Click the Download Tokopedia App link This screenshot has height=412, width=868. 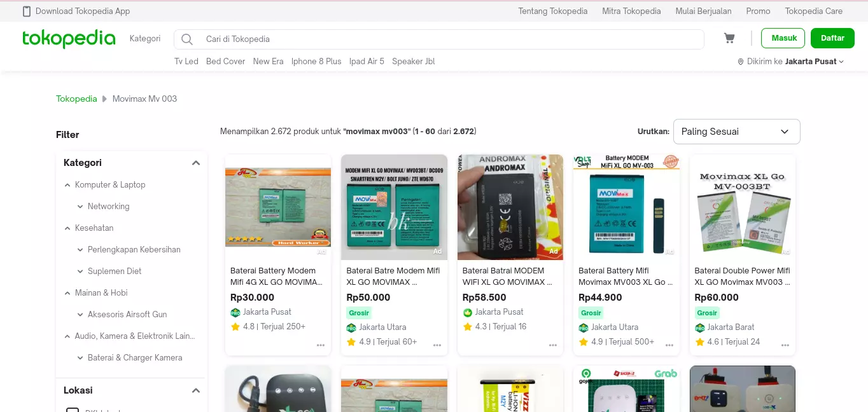point(83,11)
